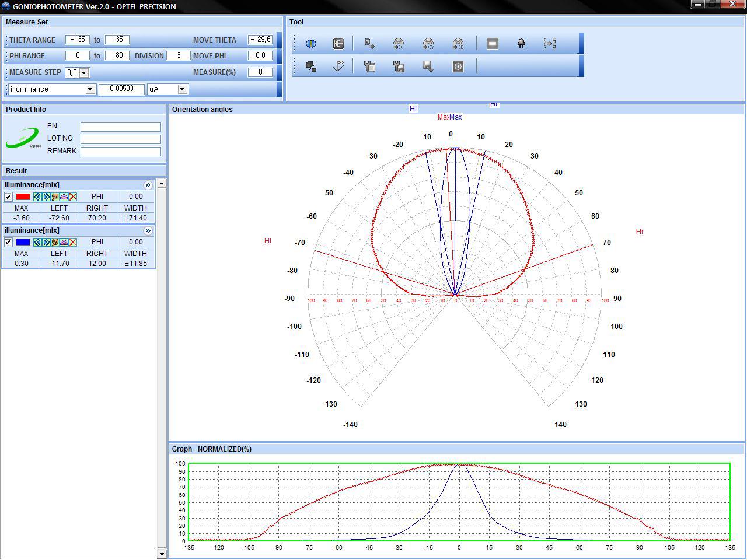
Task: Start the X-axis scan icon
Action: pyautogui.click(x=399, y=44)
